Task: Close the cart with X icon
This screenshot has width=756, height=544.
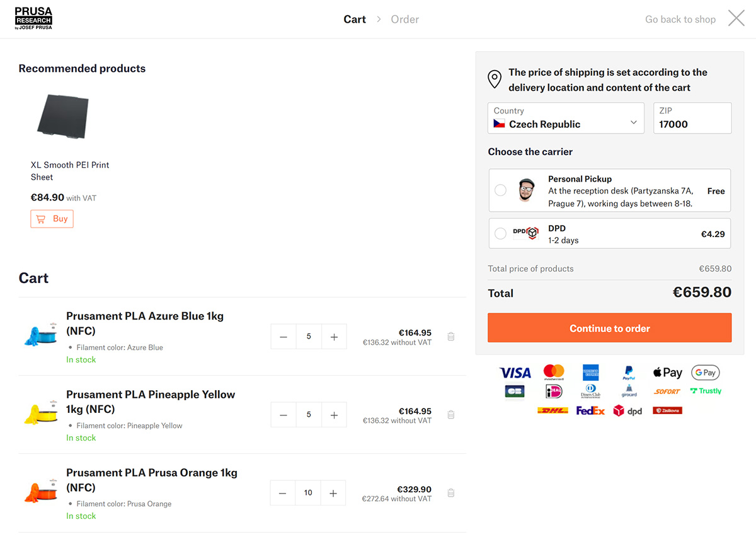Action: (736, 19)
